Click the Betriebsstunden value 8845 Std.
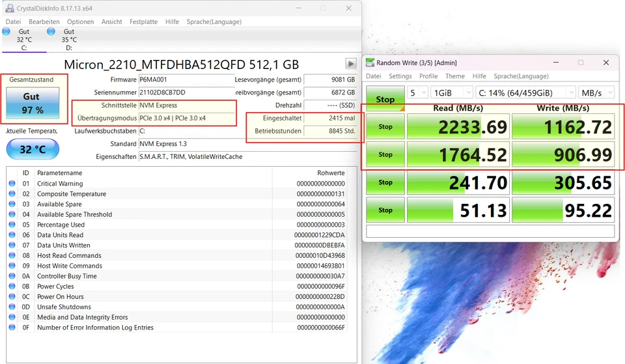The height and width of the screenshot is (364, 625). (x=330, y=131)
